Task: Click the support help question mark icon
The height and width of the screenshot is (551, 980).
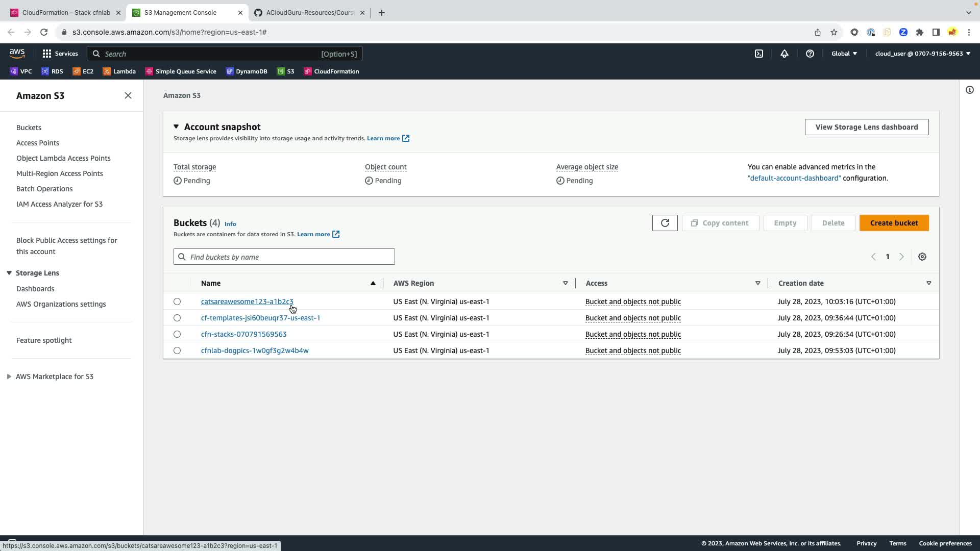Action: tap(810, 54)
